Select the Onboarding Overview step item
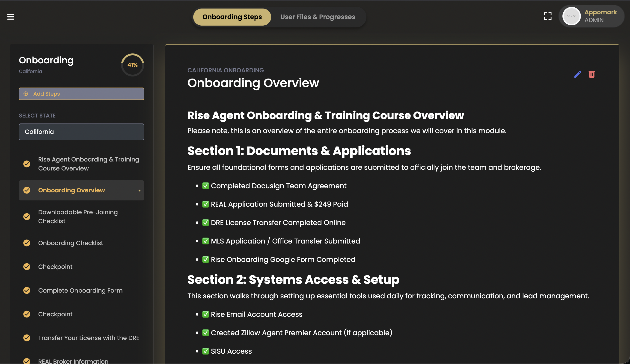The width and height of the screenshot is (630, 364). (x=71, y=190)
